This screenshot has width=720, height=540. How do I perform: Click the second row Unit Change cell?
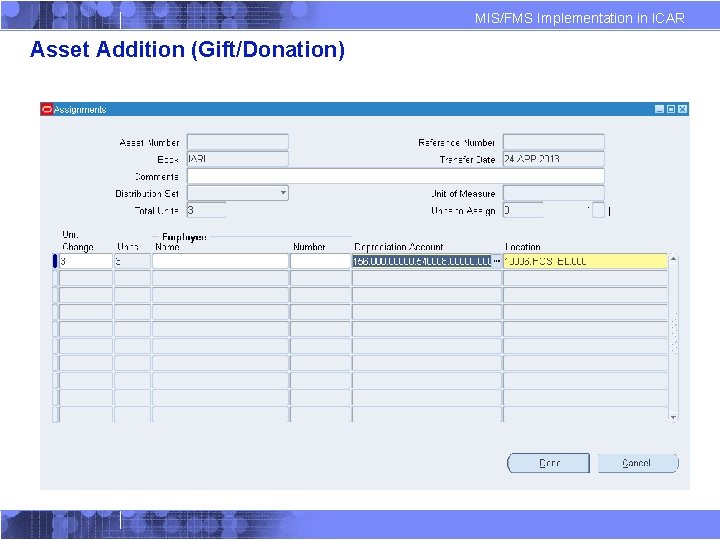(86, 278)
